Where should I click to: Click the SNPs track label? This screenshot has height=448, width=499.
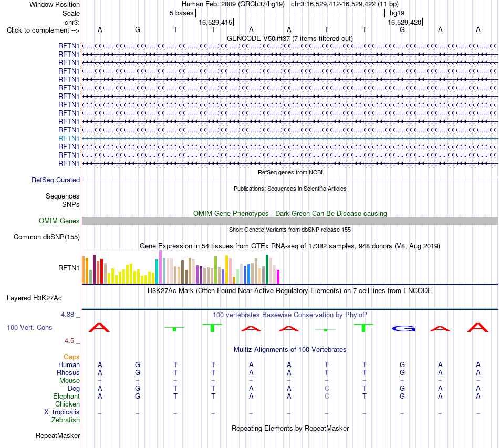coord(71,204)
